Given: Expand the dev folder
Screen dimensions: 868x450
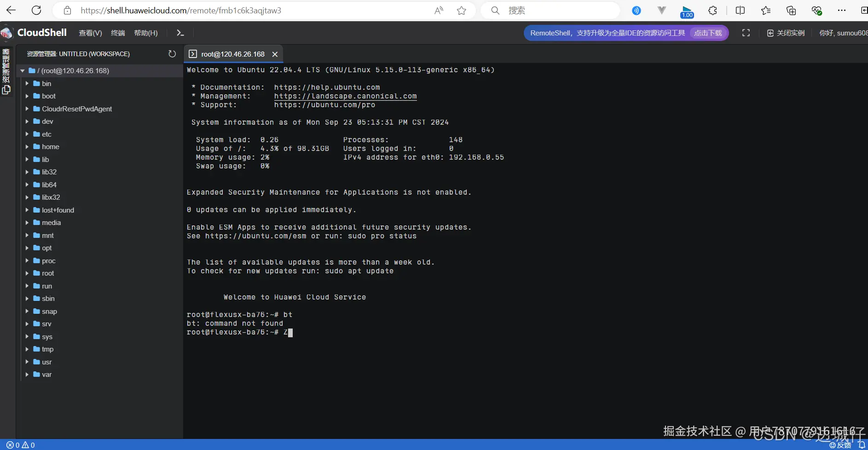Looking at the screenshot, I should click(x=27, y=121).
